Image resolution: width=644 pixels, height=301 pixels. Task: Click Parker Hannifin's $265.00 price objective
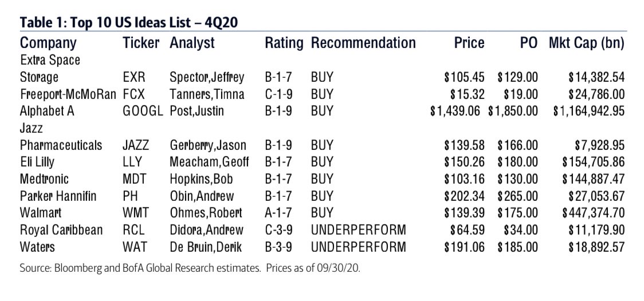(x=517, y=196)
